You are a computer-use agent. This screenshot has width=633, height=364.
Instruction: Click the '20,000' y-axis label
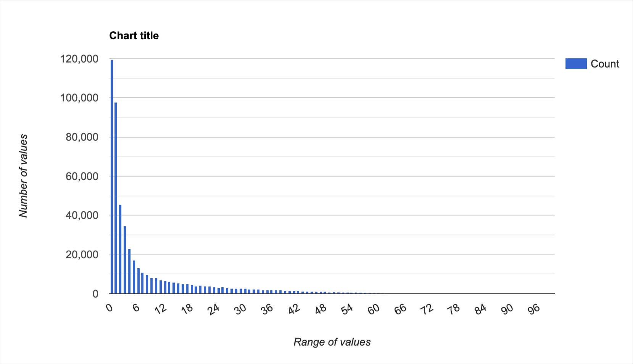(82, 254)
